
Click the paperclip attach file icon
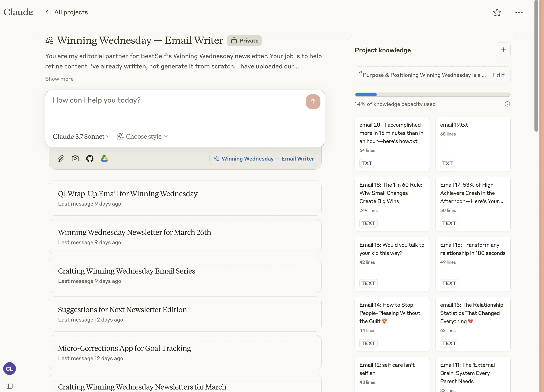coord(60,158)
